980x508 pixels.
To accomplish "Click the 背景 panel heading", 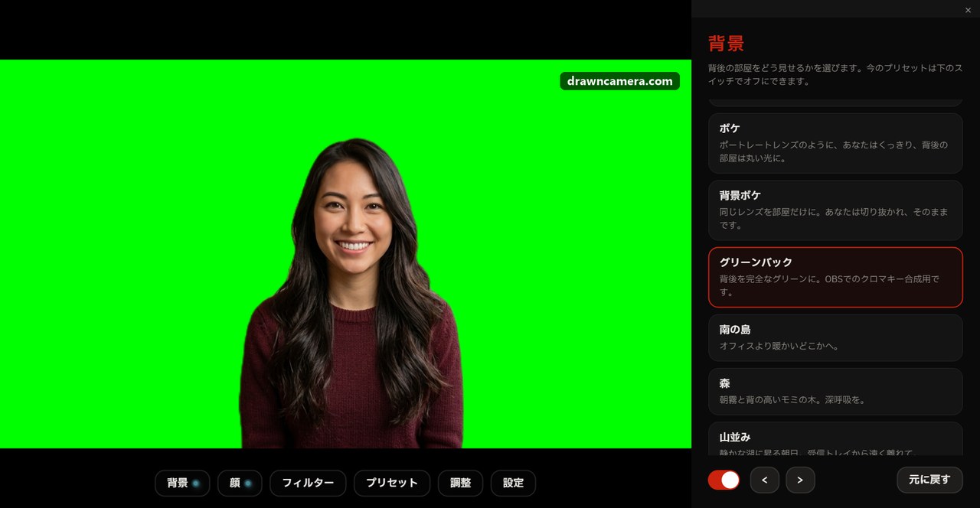I will pos(726,43).
